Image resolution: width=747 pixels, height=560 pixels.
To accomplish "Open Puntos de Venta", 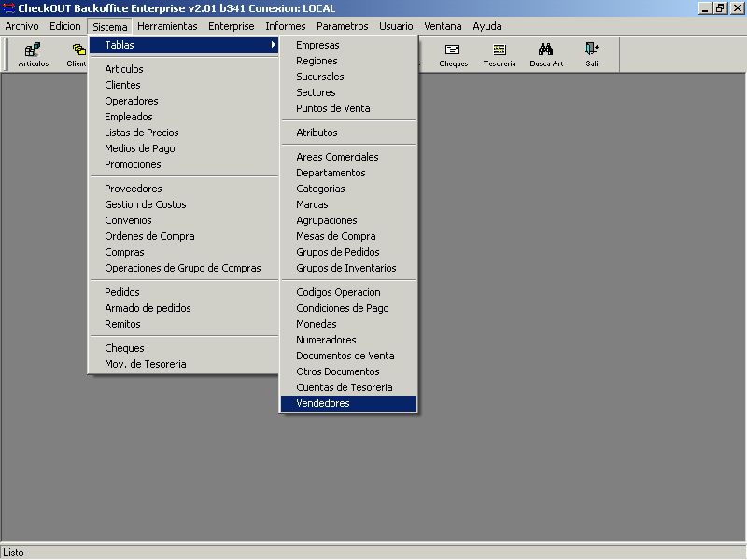I will pos(348,108).
